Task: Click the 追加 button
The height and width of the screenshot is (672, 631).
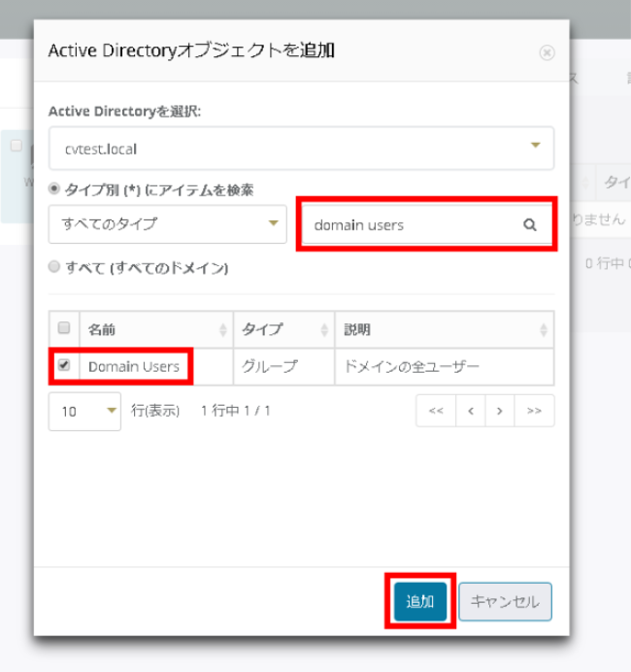Action: tap(420, 602)
